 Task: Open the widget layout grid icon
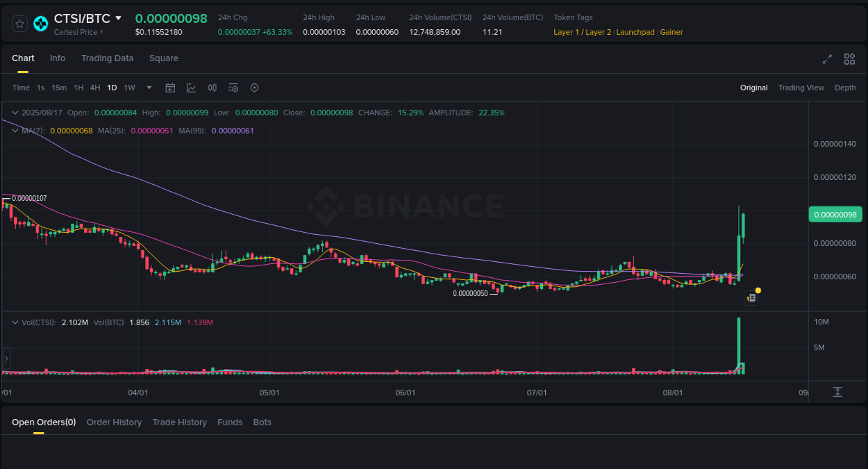849,59
